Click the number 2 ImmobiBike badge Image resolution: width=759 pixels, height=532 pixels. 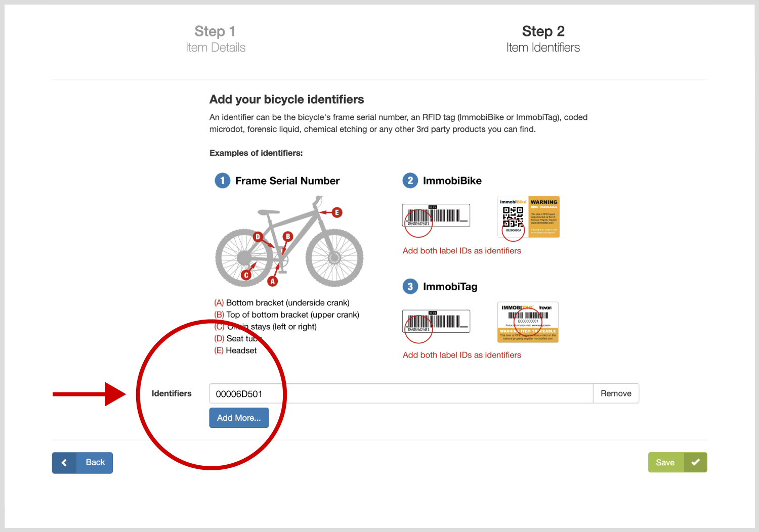click(410, 181)
